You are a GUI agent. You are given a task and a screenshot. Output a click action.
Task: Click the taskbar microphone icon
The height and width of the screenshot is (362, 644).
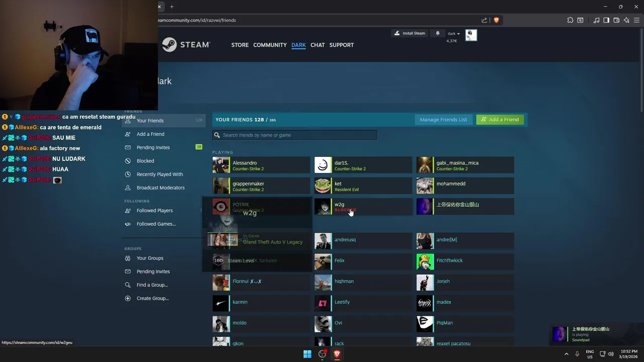[578, 354]
